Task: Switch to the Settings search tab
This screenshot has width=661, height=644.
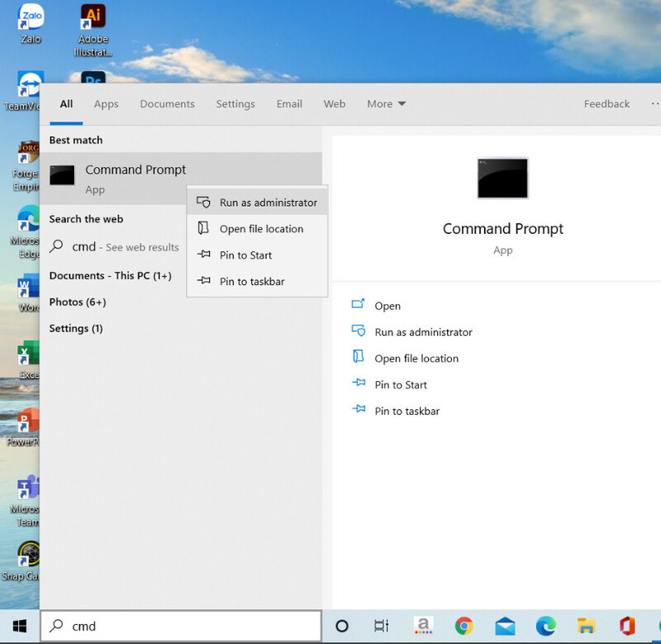Action: point(235,103)
